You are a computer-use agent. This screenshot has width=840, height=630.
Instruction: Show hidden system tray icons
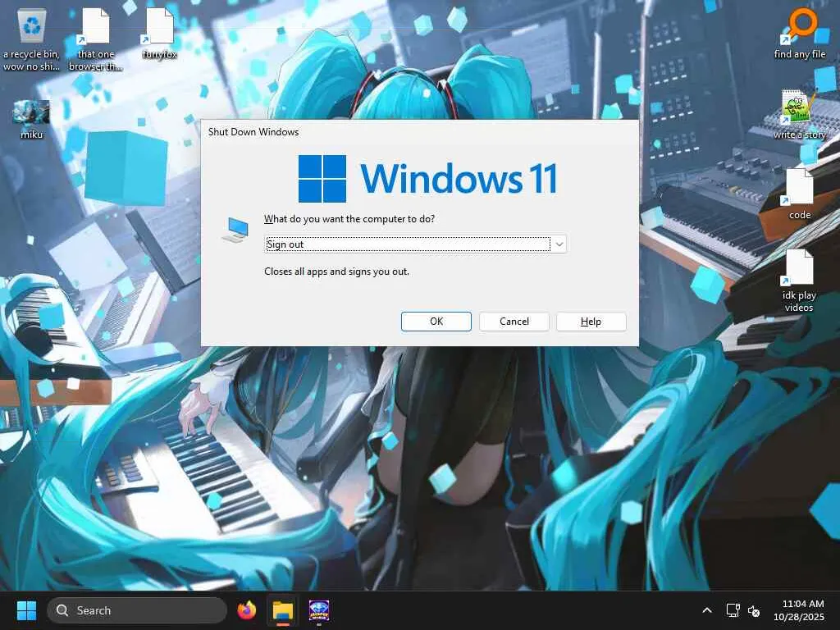tap(707, 610)
